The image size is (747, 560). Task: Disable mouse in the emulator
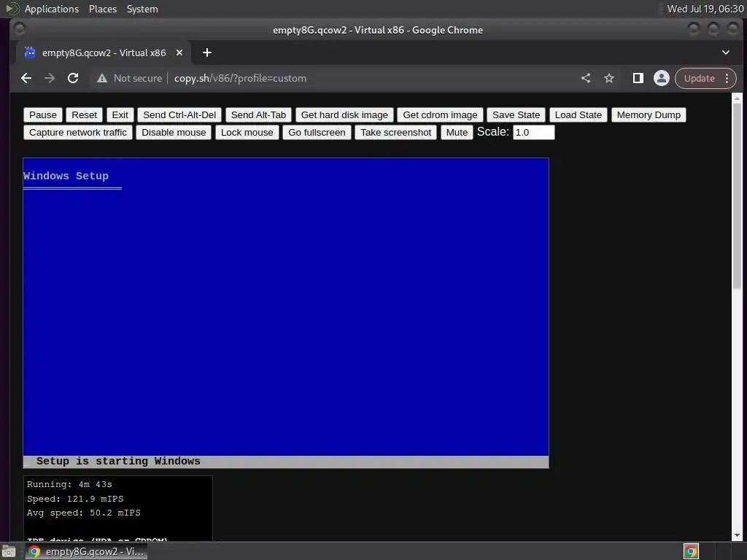(x=174, y=133)
